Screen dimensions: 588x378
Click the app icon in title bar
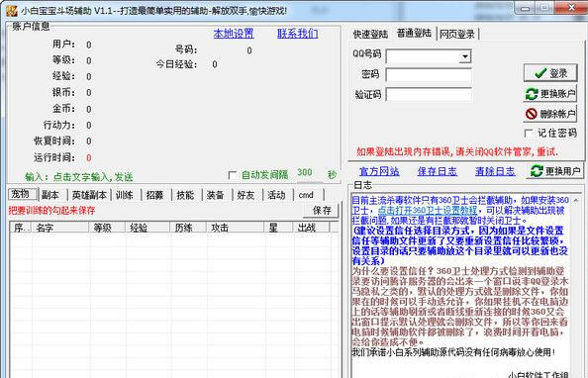coord(11,11)
